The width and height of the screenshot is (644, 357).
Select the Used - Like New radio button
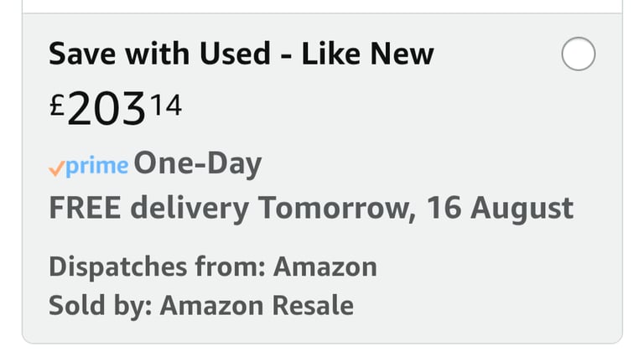point(579,54)
